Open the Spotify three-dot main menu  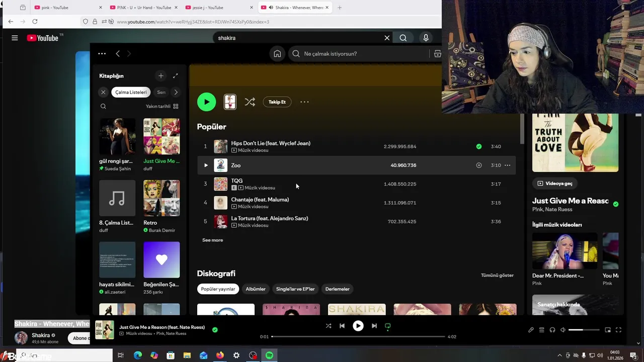pos(102,54)
